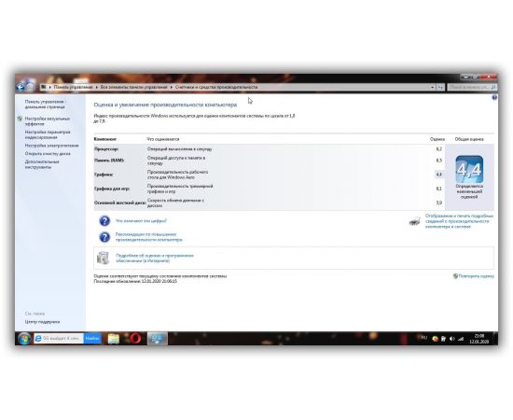513x420 pixels.
Task: Open Opera browser from the taskbar
Action: 135,338
